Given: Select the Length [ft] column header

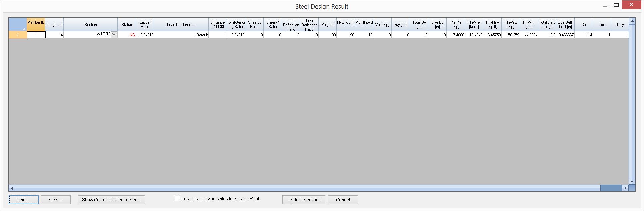Looking at the screenshot, I should (x=54, y=24).
